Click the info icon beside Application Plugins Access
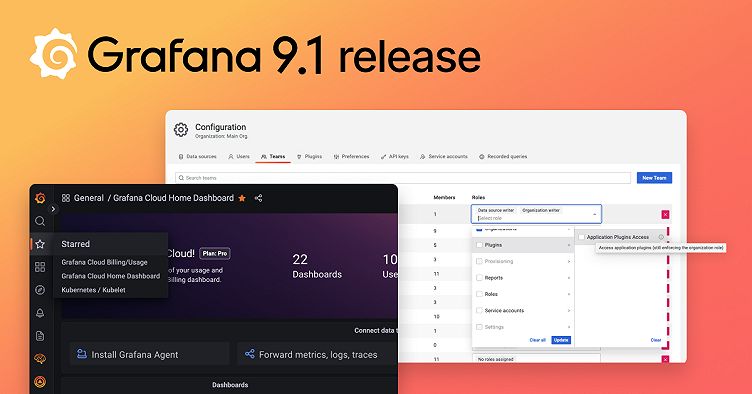This screenshot has height=394, width=752. [x=661, y=237]
